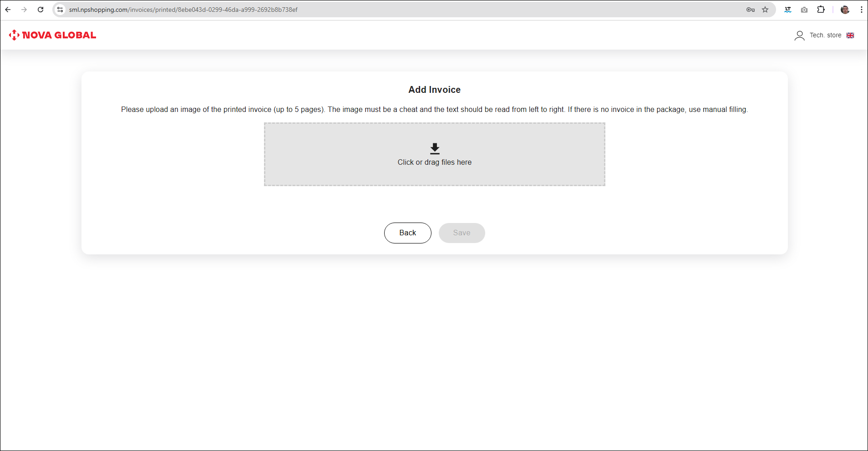The image size is (868, 451).
Task: Bookmark this page with the star icon
Action: [765, 10]
